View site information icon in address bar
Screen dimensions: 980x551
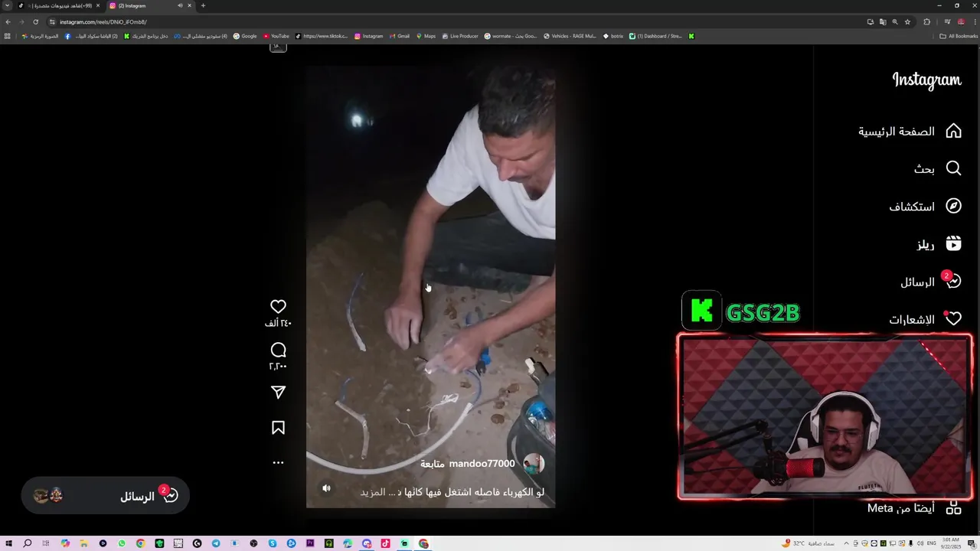click(x=52, y=21)
